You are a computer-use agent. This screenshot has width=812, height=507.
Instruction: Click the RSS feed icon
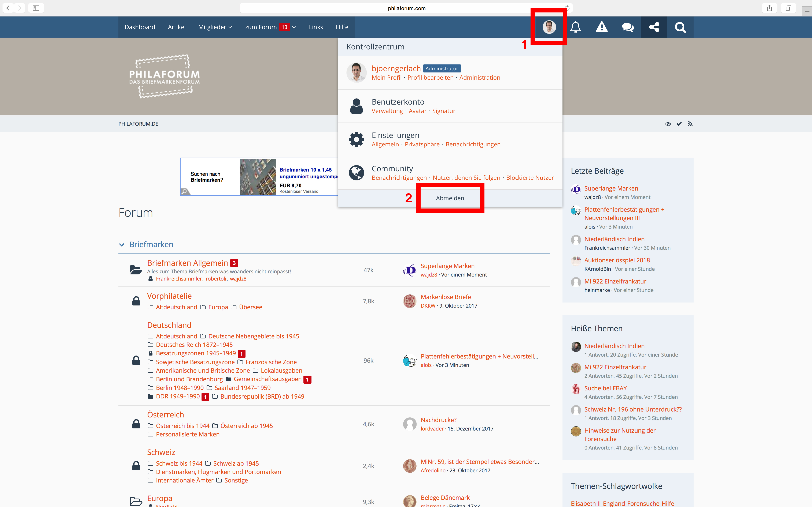pyautogui.click(x=690, y=124)
